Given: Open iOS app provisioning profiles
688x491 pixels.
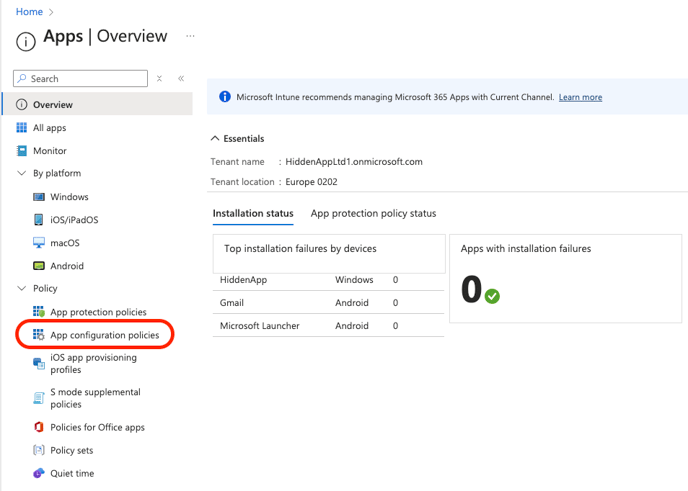Looking at the screenshot, I should pyautogui.click(x=93, y=363).
